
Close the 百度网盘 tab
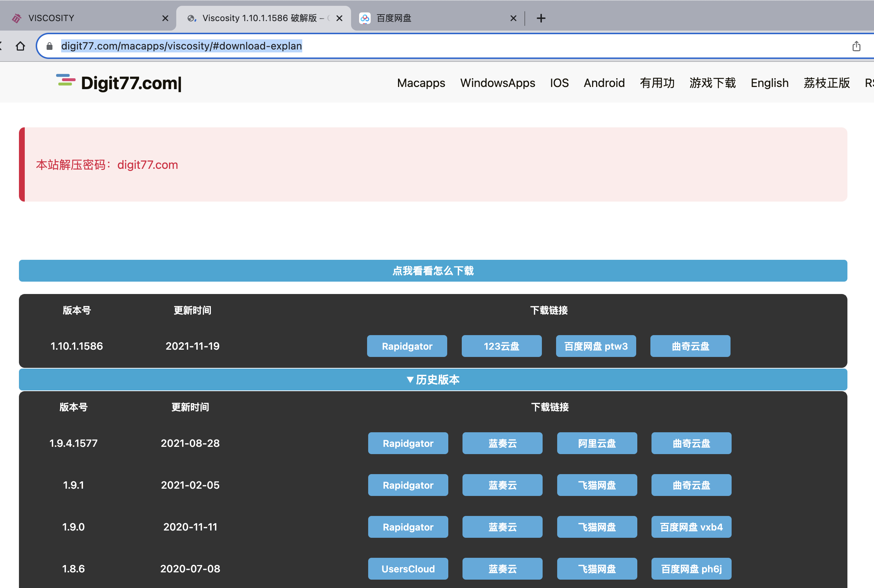513,18
